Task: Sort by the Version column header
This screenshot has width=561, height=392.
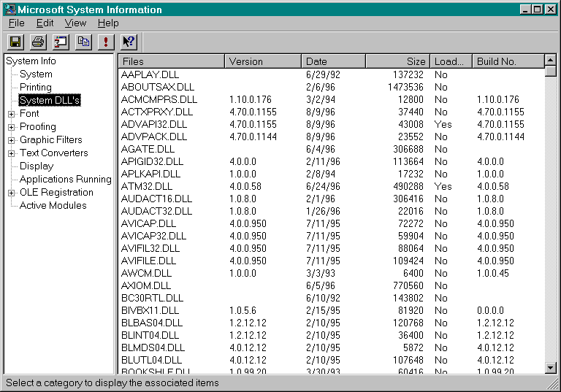Action: coord(263,61)
